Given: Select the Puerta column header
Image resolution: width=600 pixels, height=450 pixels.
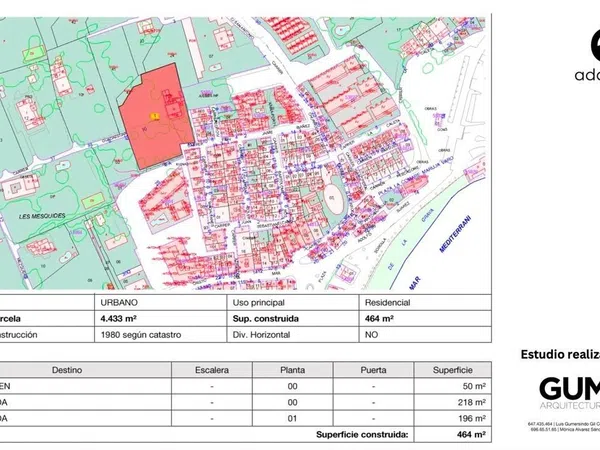Looking at the screenshot, I should point(373,369).
